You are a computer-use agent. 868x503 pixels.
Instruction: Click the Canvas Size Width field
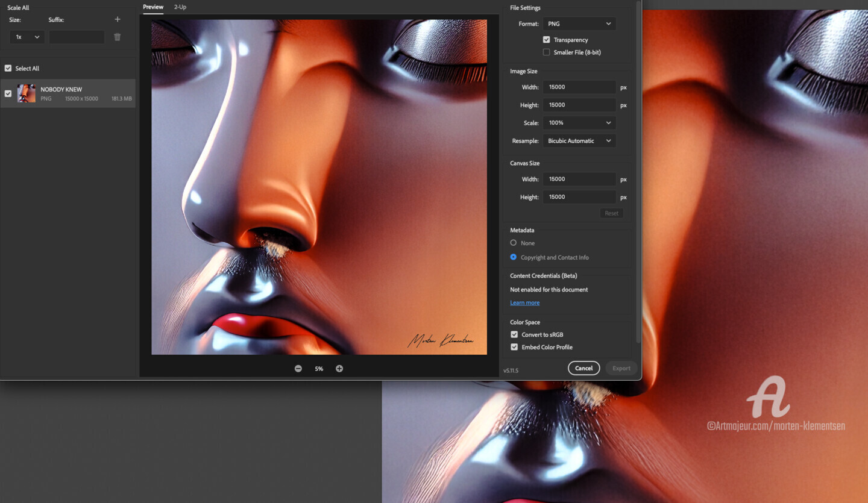click(579, 179)
